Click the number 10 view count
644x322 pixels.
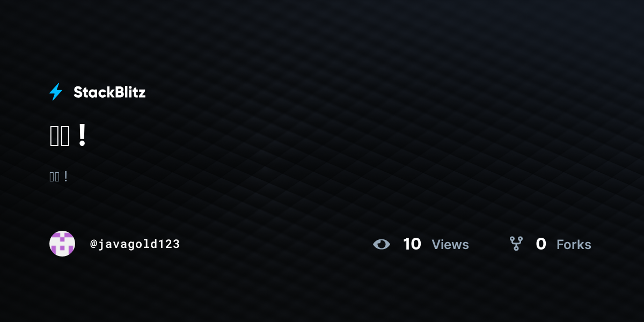pyautogui.click(x=412, y=244)
